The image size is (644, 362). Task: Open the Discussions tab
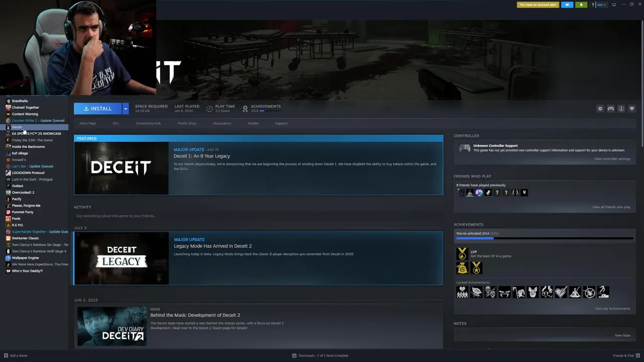pos(222,123)
